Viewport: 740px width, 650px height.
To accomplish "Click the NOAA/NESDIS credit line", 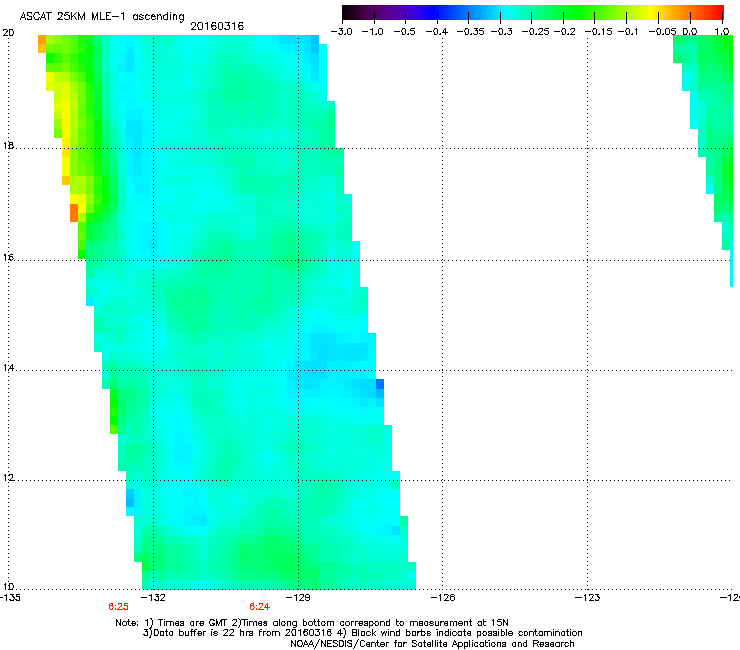I will tap(432, 643).
